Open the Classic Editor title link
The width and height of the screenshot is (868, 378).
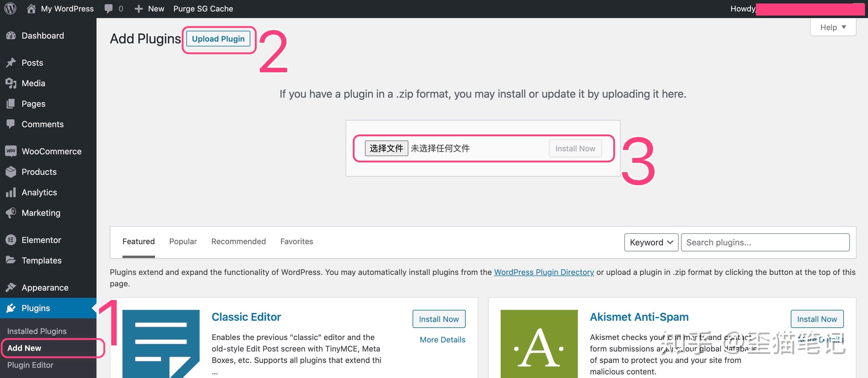[246, 317]
